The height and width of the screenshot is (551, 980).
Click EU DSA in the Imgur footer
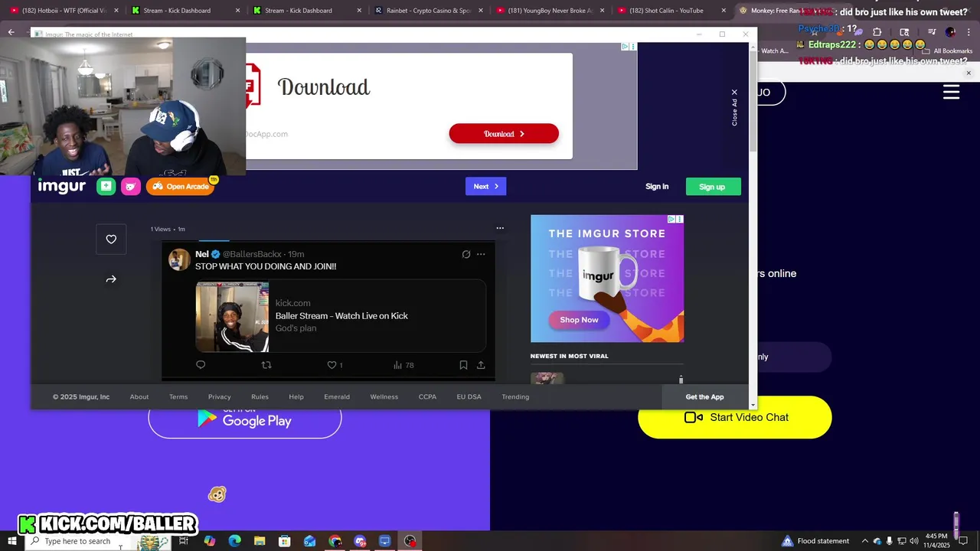(469, 396)
